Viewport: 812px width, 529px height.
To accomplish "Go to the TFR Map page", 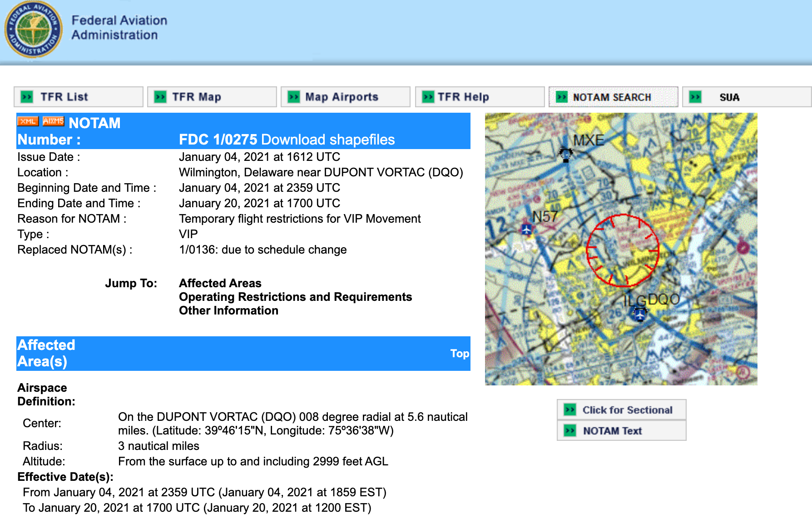I will coord(212,97).
